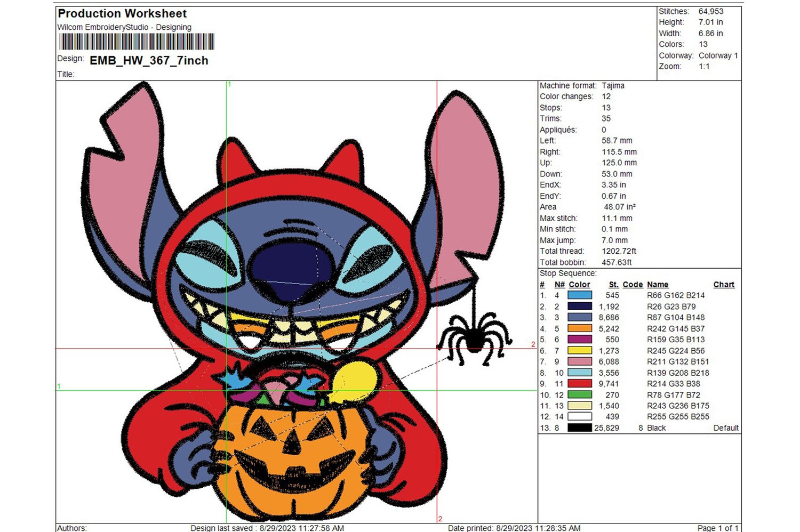Click the "Date printed" timestamp

[514, 528]
